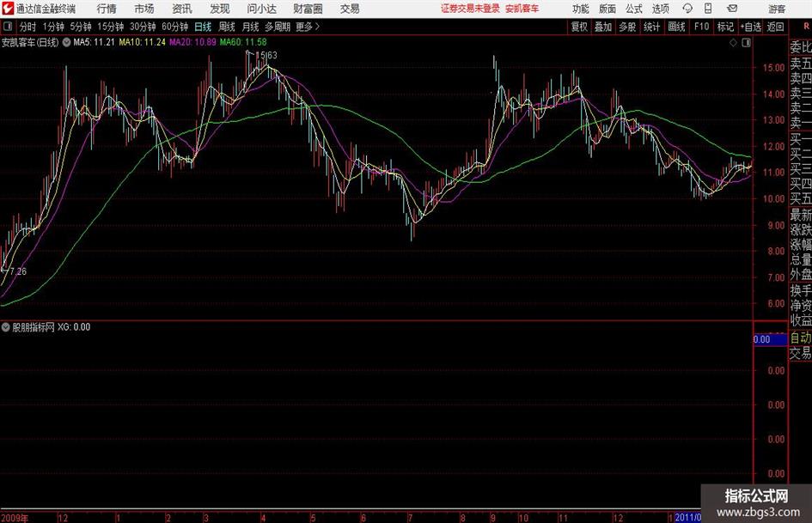Open the 问小达 menu
812x523 pixels.
pos(261,9)
